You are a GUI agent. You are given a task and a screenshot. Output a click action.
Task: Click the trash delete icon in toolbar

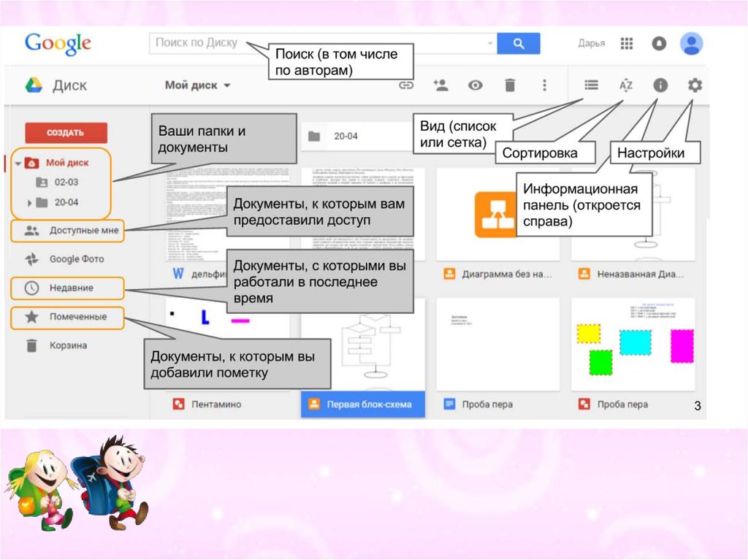click(510, 85)
